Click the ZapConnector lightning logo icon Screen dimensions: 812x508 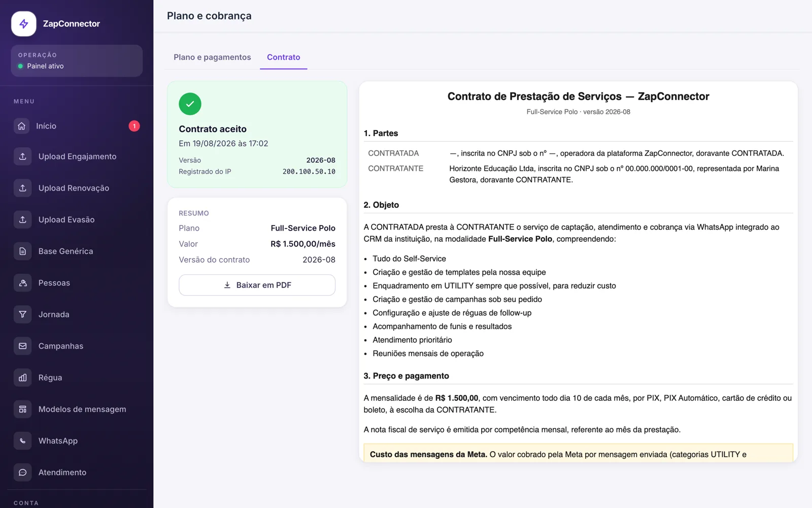point(24,24)
